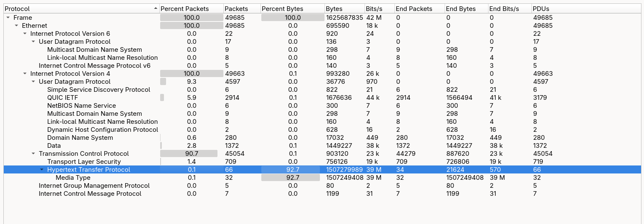
Task: Collapse the Transmission Control Protocol node
Action: tap(34, 154)
